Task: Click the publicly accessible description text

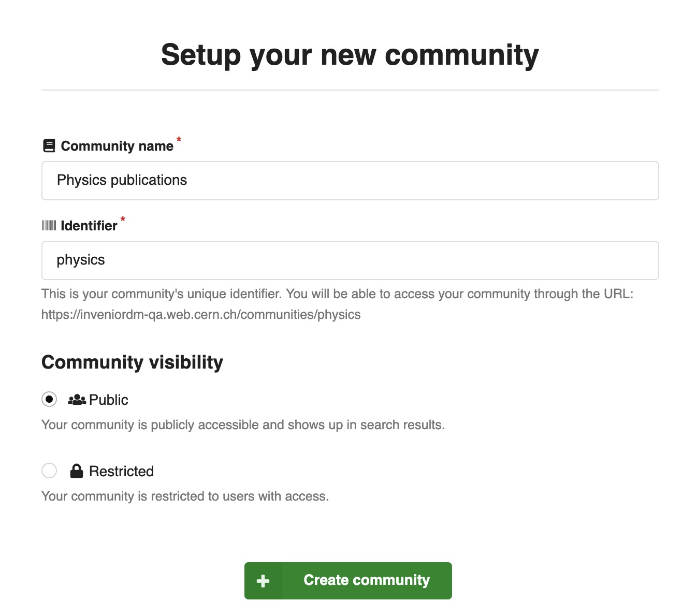Action: pos(243,425)
